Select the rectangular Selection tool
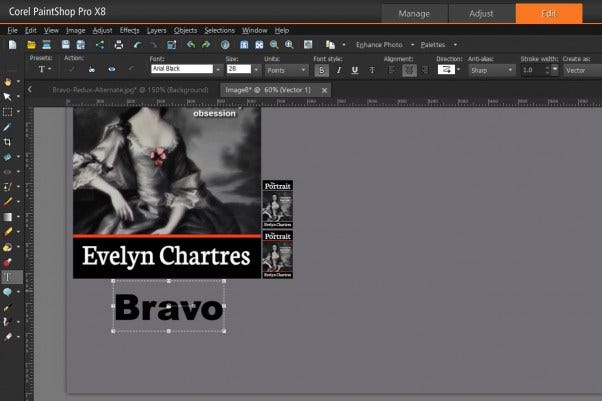The width and height of the screenshot is (602, 401). pyautogui.click(x=8, y=112)
